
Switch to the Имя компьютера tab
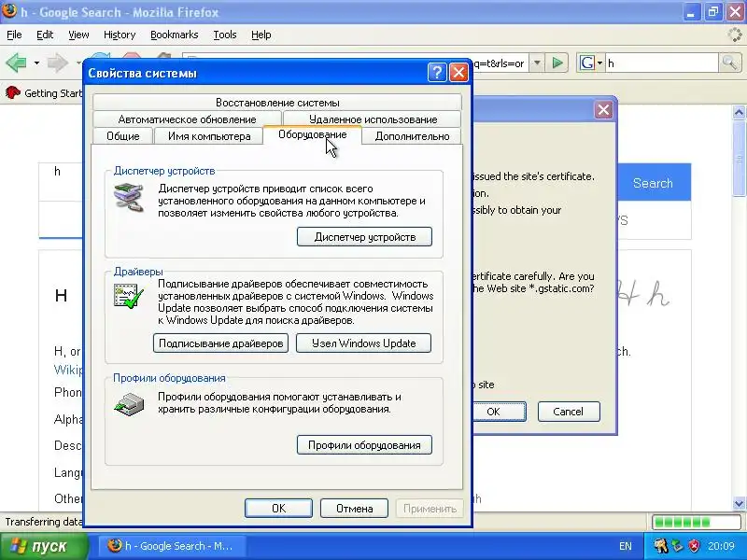[x=209, y=136]
